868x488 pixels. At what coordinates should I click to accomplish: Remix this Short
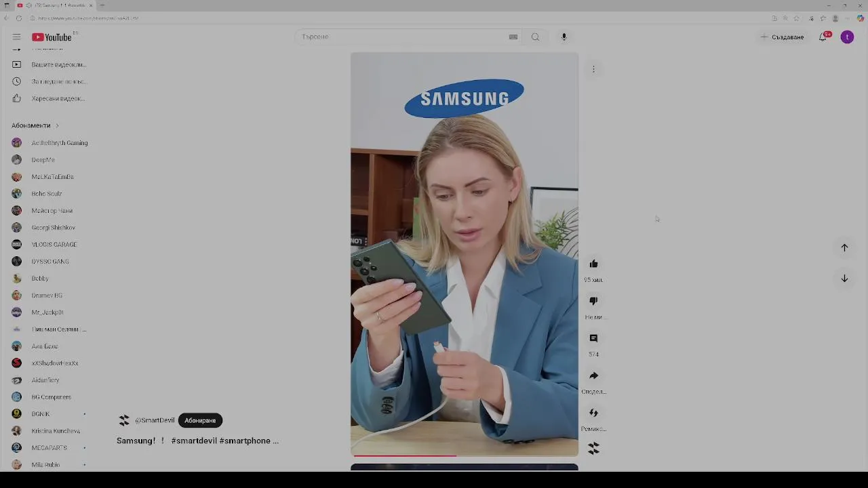(593, 413)
